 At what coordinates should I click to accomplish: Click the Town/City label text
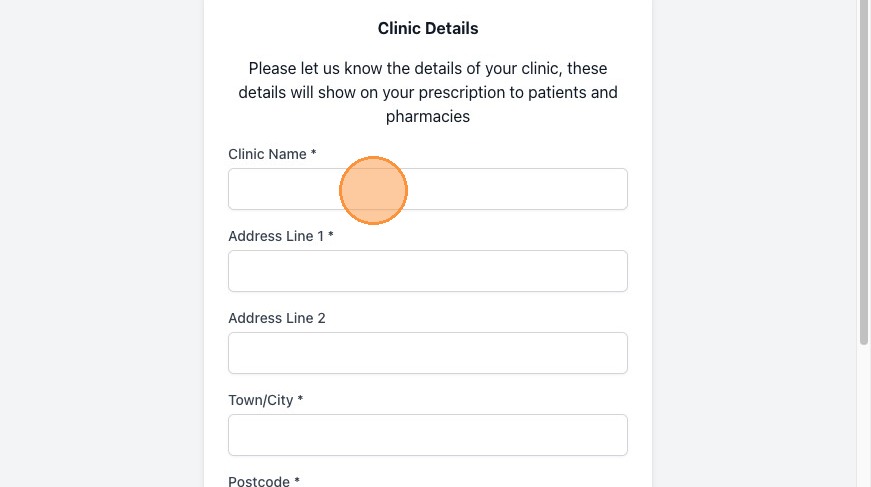[x=261, y=400]
